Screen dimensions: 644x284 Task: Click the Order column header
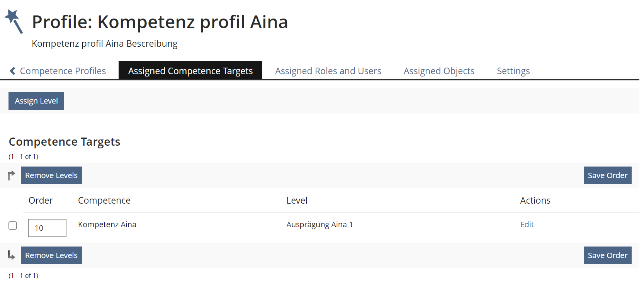pos(41,201)
